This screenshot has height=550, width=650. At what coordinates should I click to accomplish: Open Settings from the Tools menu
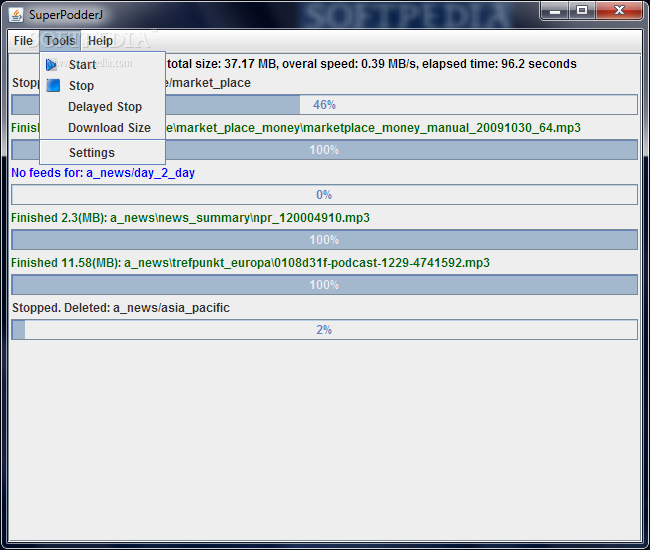pyautogui.click(x=102, y=153)
